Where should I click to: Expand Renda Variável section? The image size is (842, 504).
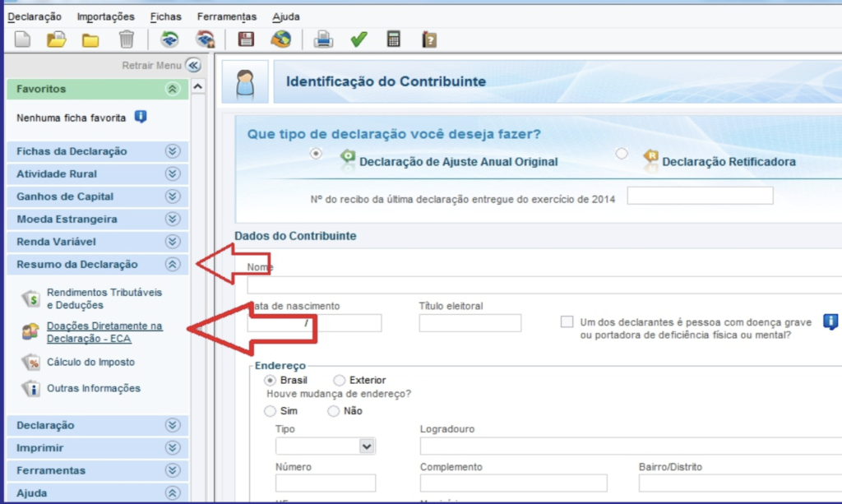pos(173,242)
